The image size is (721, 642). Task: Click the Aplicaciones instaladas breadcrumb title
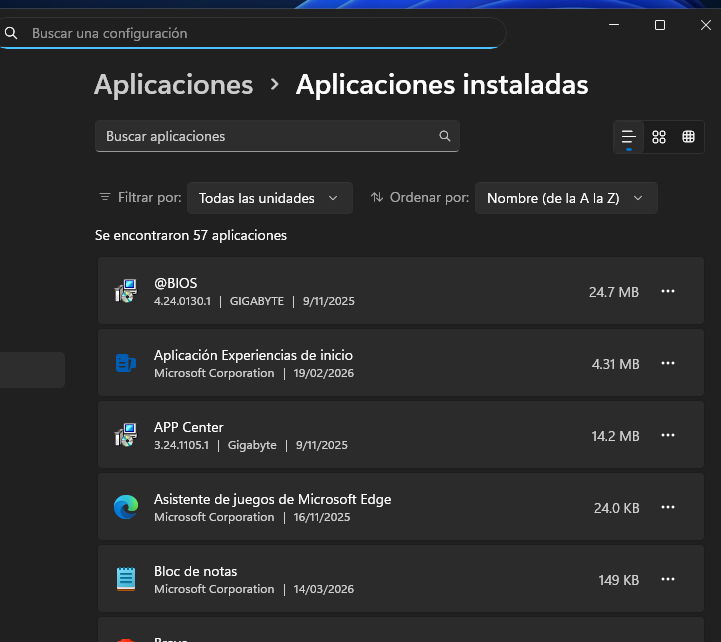(442, 85)
